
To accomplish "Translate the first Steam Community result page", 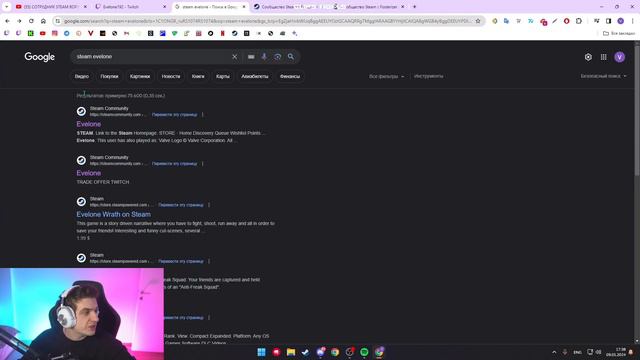I will pos(174,115).
